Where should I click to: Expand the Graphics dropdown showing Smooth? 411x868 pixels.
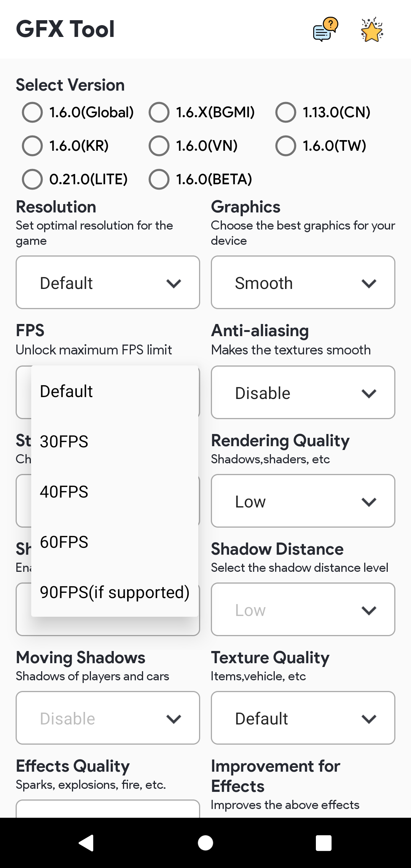tap(303, 282)
